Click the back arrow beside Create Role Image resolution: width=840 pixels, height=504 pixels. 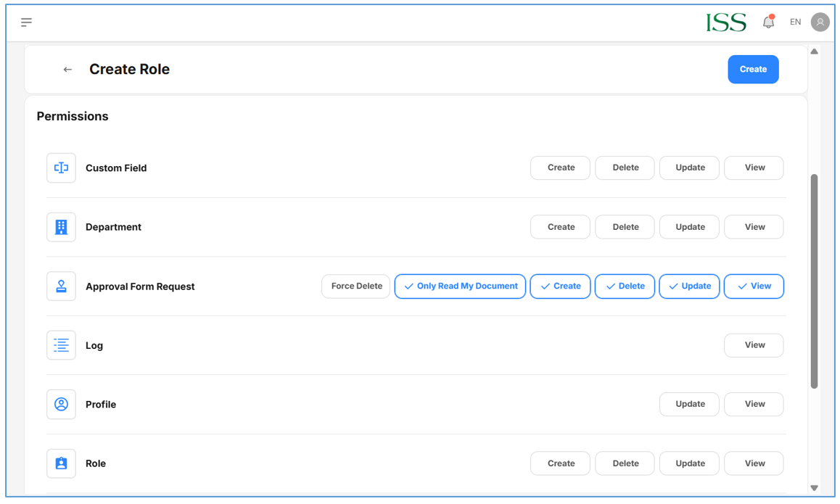pos(67,70)
